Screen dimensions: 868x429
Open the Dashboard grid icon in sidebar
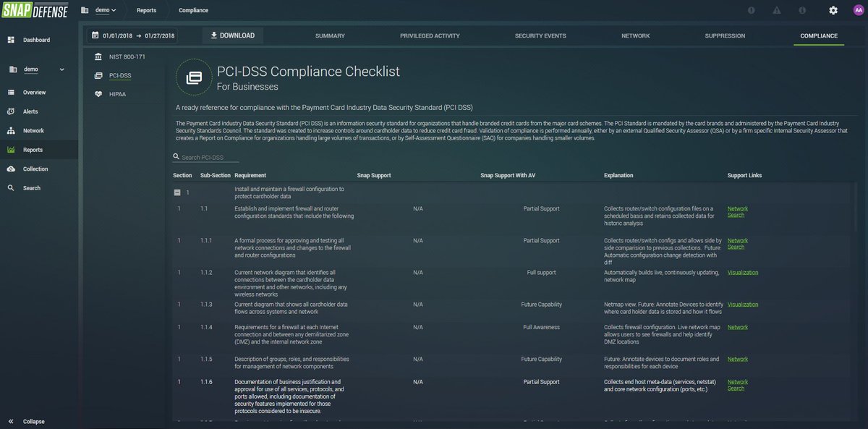[x=11, y=40]
